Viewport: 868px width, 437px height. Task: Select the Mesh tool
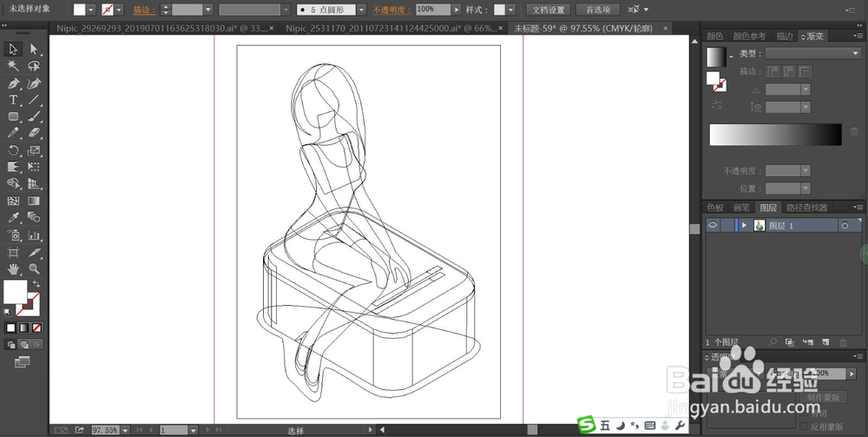pyautogui.click(x=13, y=201)
